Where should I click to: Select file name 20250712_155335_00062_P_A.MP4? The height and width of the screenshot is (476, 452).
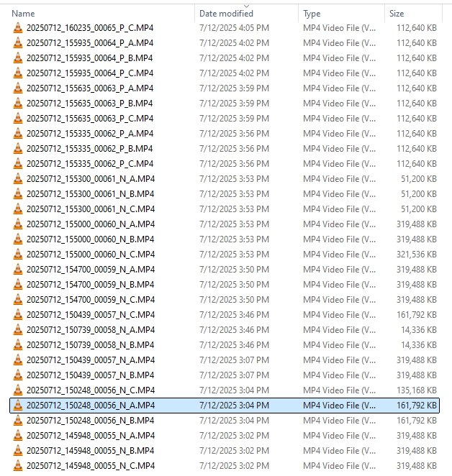(90, 134)
